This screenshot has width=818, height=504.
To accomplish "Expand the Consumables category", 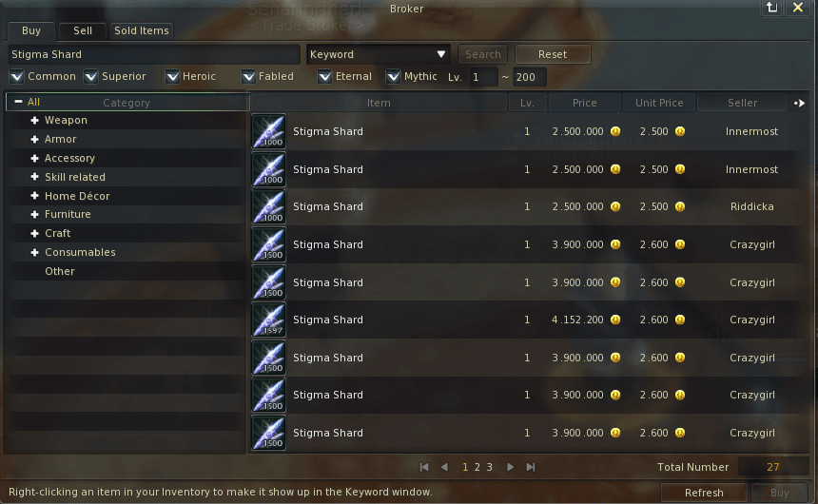I will tap(34, 252).
